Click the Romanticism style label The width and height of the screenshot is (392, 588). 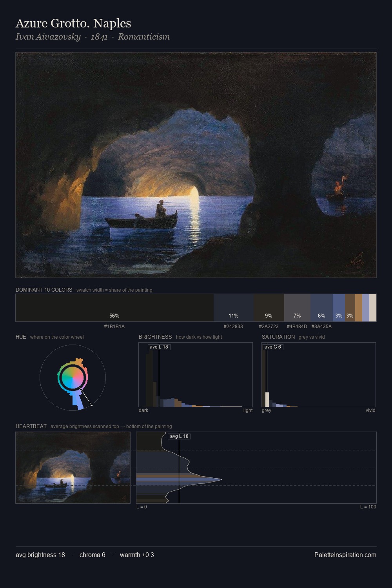click(144, 37)
